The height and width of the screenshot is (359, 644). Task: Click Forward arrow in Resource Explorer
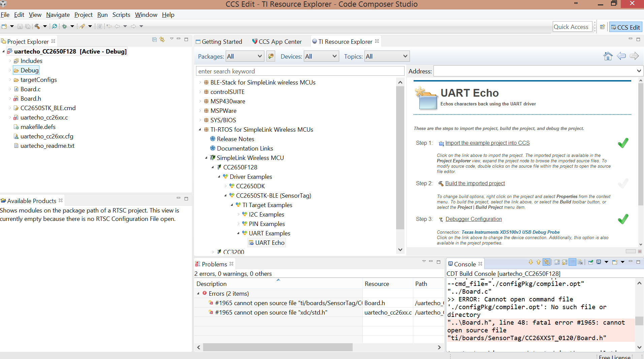(x=634, y=56)
